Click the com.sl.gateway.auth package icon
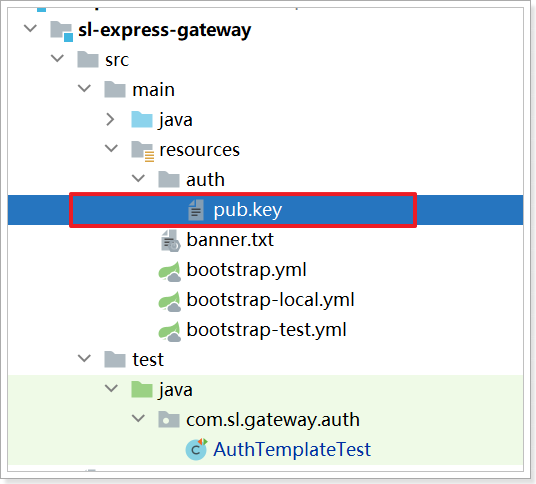This screenshot has height=484, width=536. pos(169,419)
